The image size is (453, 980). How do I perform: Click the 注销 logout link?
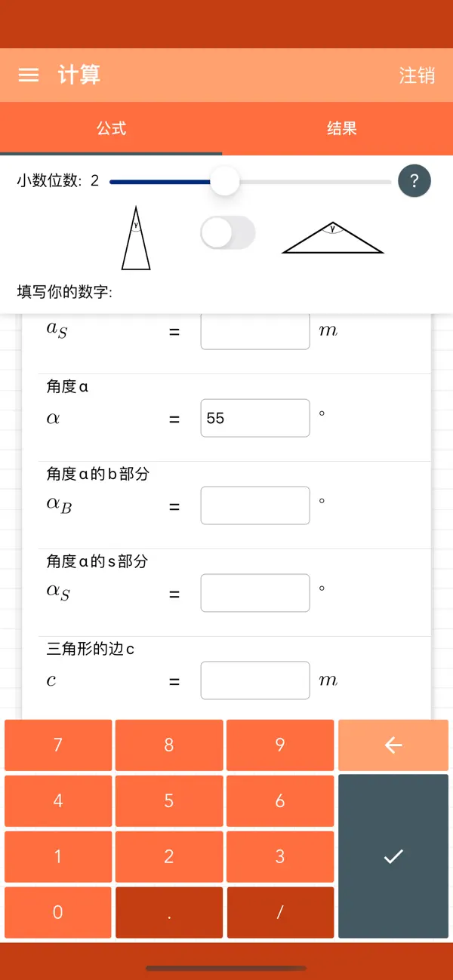pos(417,75)
